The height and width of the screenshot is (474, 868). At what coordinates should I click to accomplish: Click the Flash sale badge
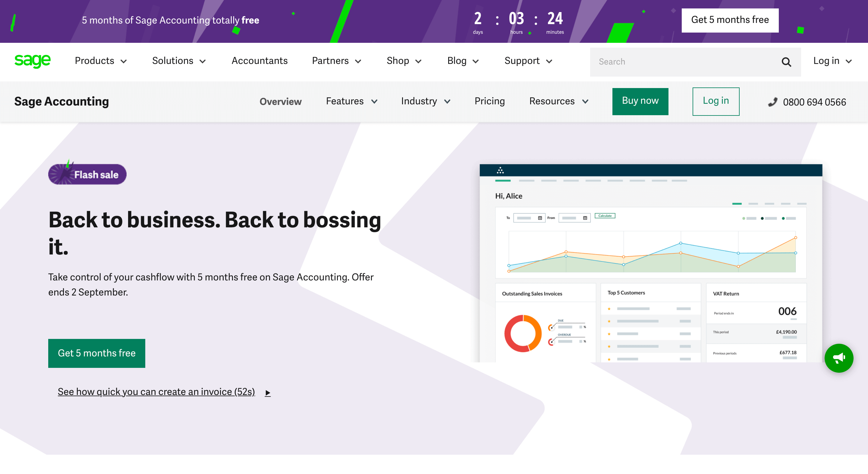(x=87, y=174)
